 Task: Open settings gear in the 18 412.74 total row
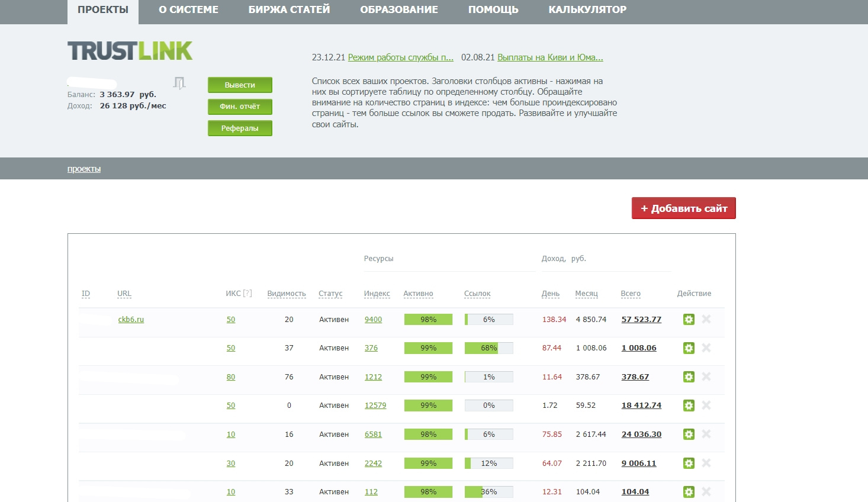point(689,406)
